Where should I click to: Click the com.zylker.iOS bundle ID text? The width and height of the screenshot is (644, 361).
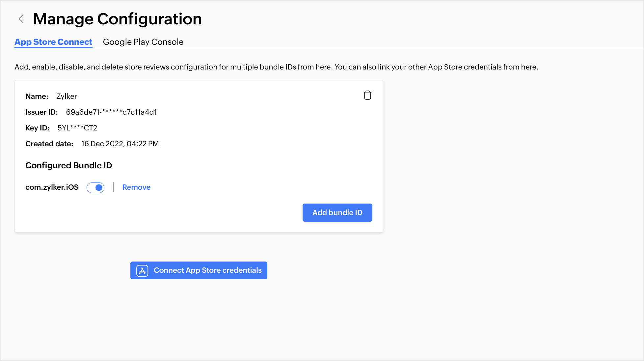[x=52, y=187]
